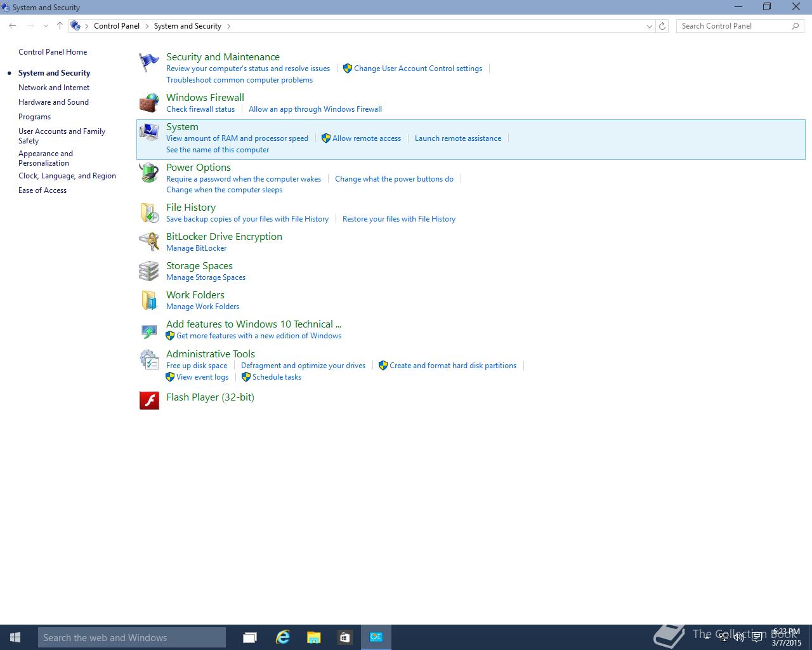812x650 pixels.
Task: Click the search magnifier icon
Action: click(796, 26)
